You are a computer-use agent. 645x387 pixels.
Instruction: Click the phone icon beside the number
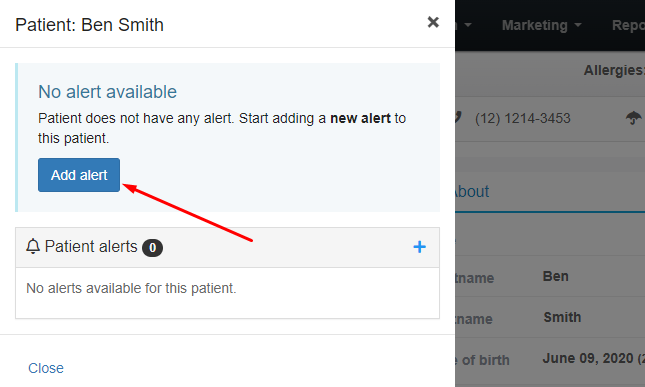click(x=458, y=118)
